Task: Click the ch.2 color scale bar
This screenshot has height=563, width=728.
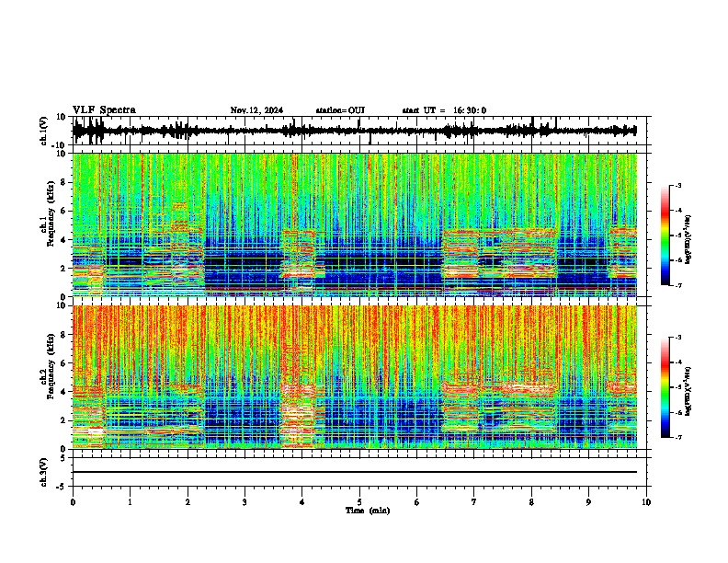Action: (x=665, y=387)
